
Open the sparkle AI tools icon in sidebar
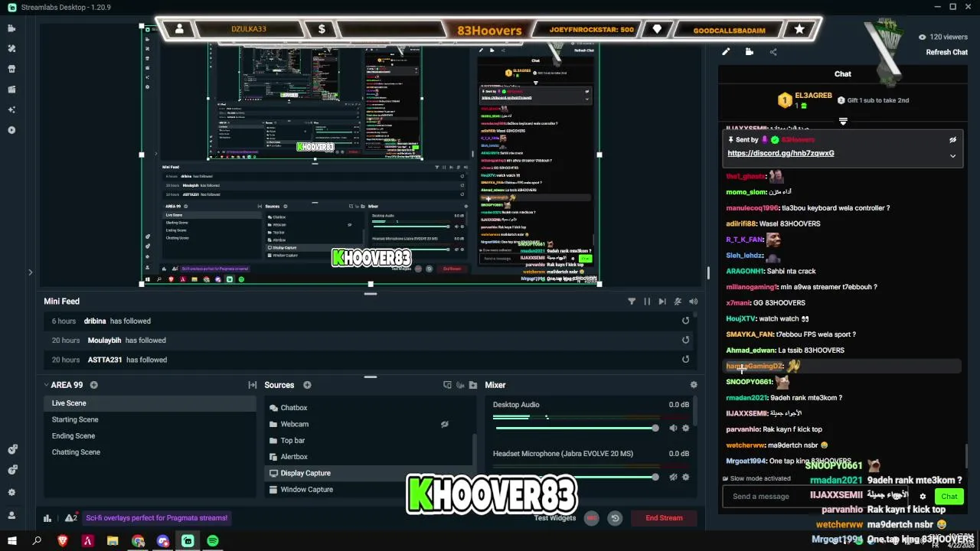tap(11, 109)
